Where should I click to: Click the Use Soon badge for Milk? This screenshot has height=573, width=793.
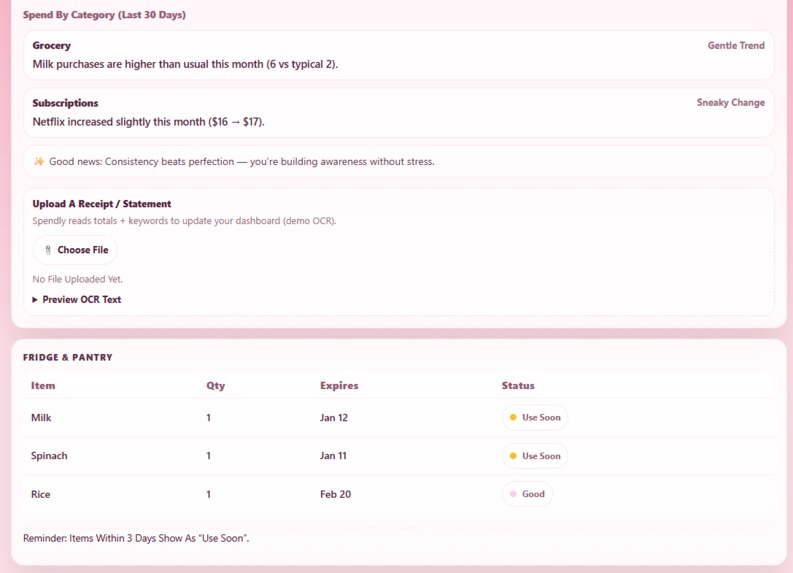(x=535, y=417)
